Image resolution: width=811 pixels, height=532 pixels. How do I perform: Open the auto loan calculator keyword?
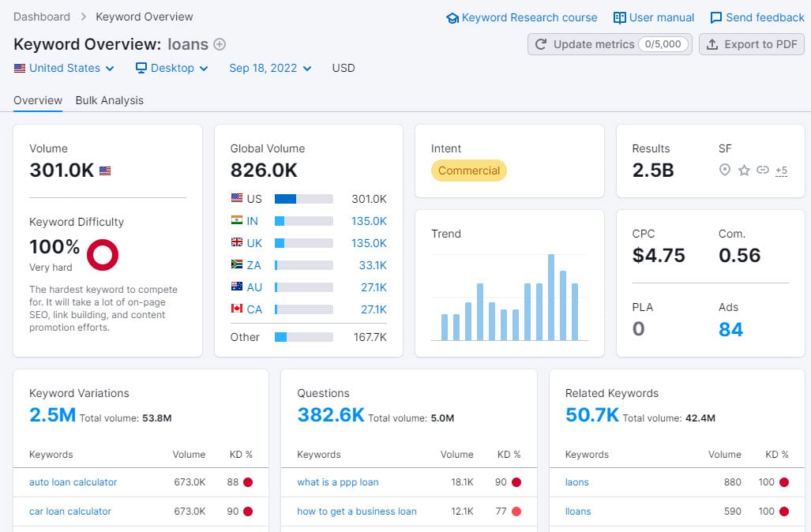(x=73, y=482)
